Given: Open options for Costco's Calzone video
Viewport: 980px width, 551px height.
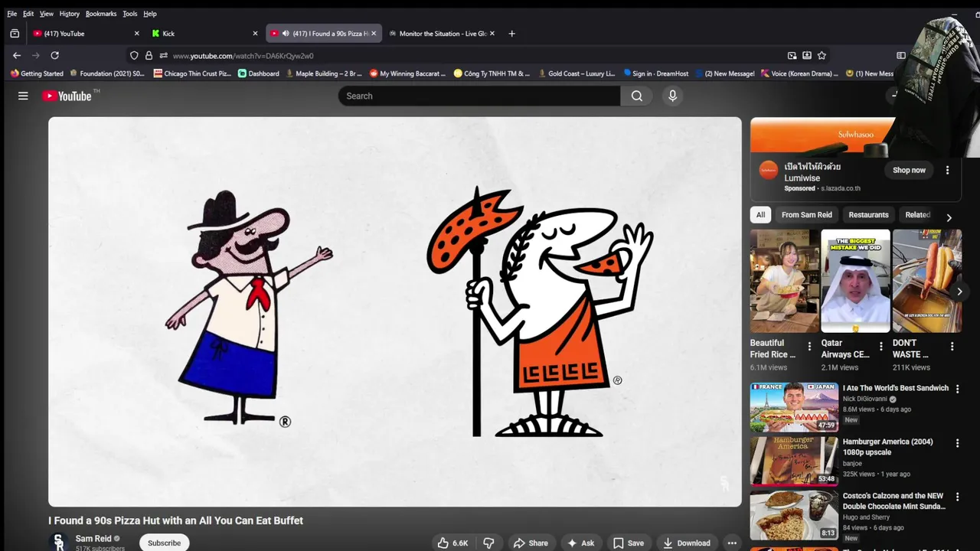Looking at the screenshot, I should point(957,497).
